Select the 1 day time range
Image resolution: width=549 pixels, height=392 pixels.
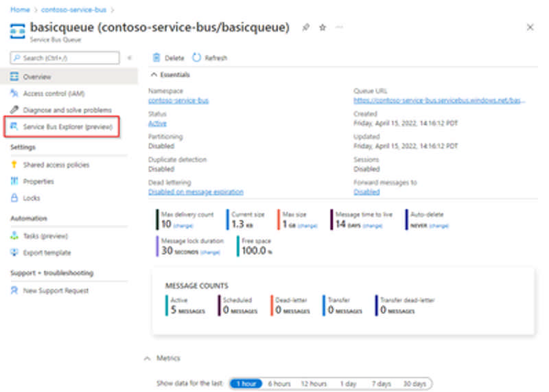click(348, 384)
